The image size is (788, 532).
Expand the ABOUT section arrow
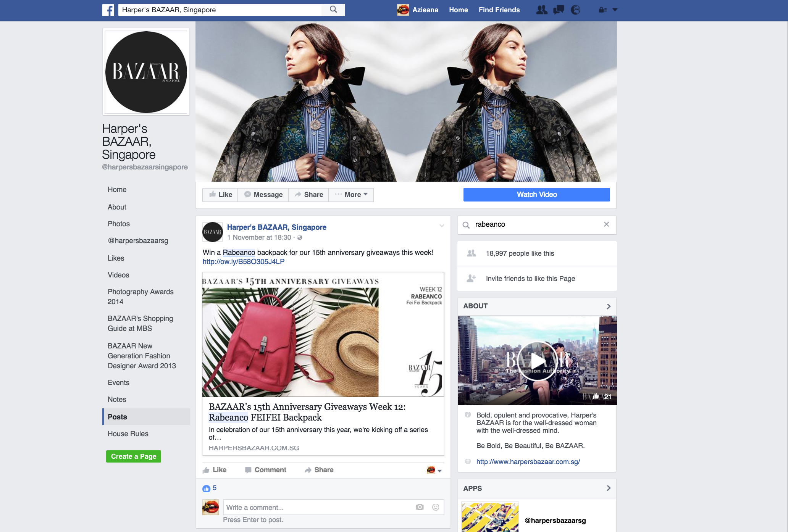click(x=609, y=306)
